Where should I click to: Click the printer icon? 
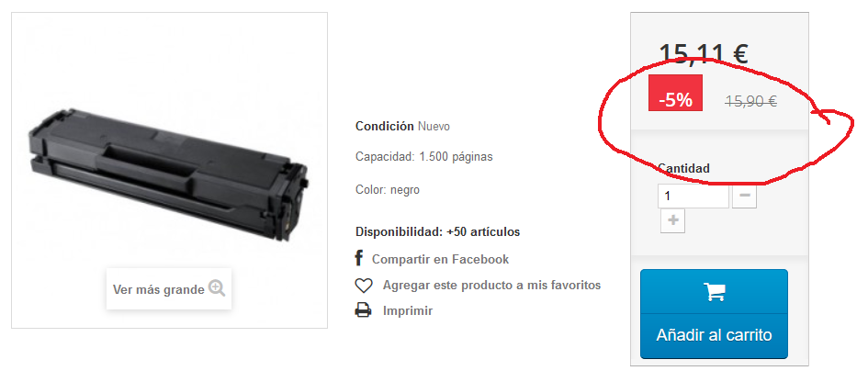(x=363, y=310)
